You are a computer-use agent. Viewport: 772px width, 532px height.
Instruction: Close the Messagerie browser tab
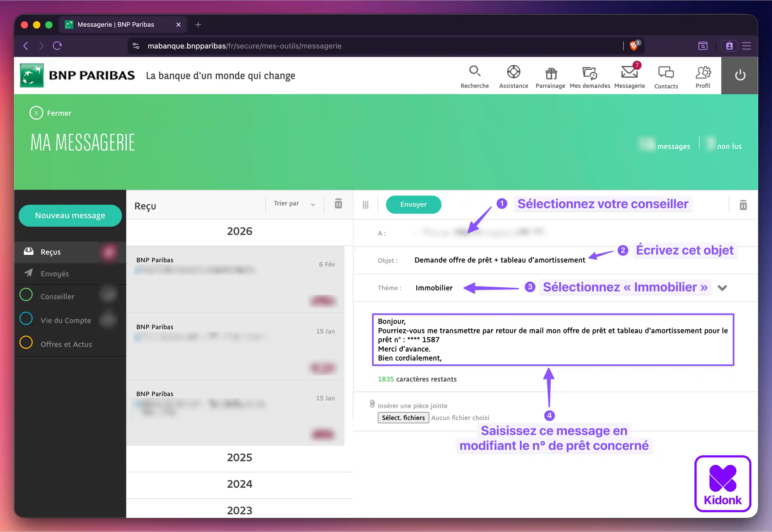click(x=178, y=25)
